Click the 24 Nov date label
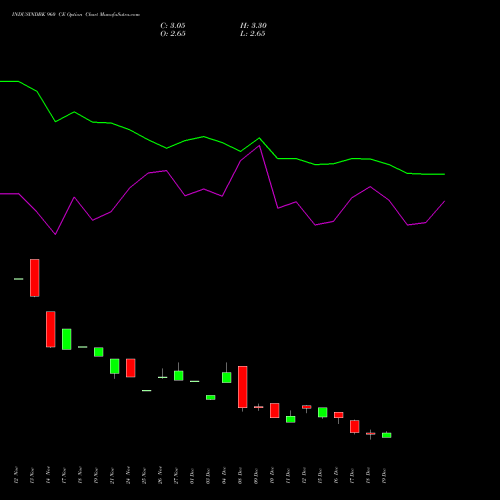 (x=128, y=475)
